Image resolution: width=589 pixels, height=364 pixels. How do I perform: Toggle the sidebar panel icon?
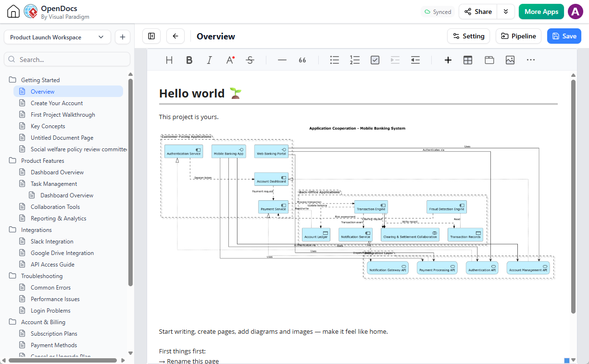(x=151, y=36)
